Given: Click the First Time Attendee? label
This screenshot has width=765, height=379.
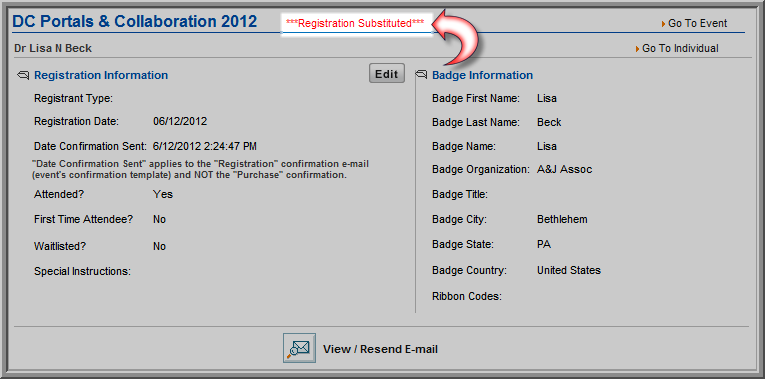Looking at the screenshot, I should pyautogui.click(x=83, y=219).
